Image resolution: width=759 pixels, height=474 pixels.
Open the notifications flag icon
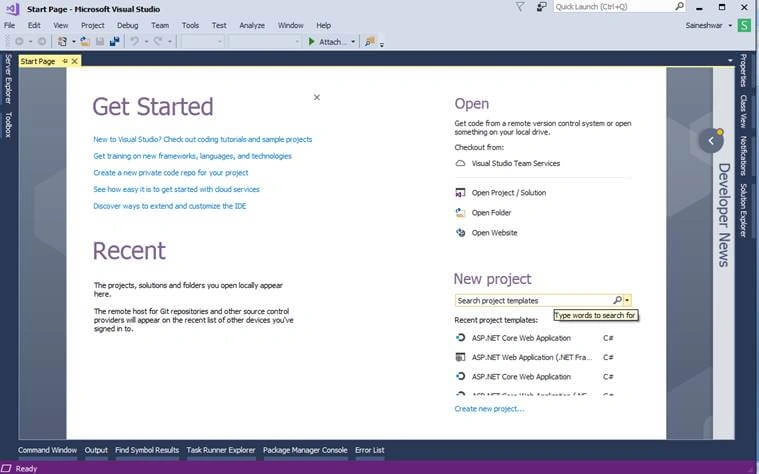pos(519,7)
